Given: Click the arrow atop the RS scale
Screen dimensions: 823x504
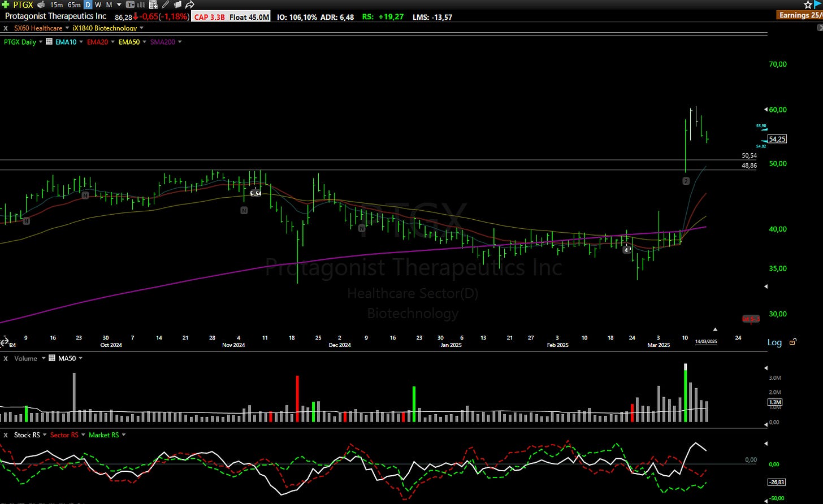Looking at the screenshot, I should click(x=766, y=444).
